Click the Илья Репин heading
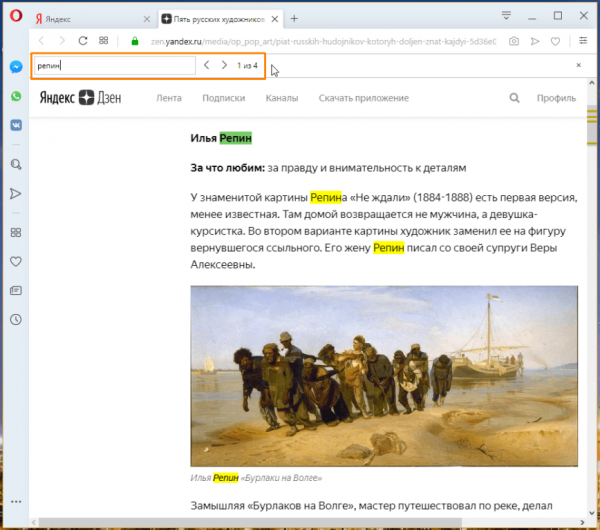Screen dimensions: 600x530 click(x=221, y=138)
